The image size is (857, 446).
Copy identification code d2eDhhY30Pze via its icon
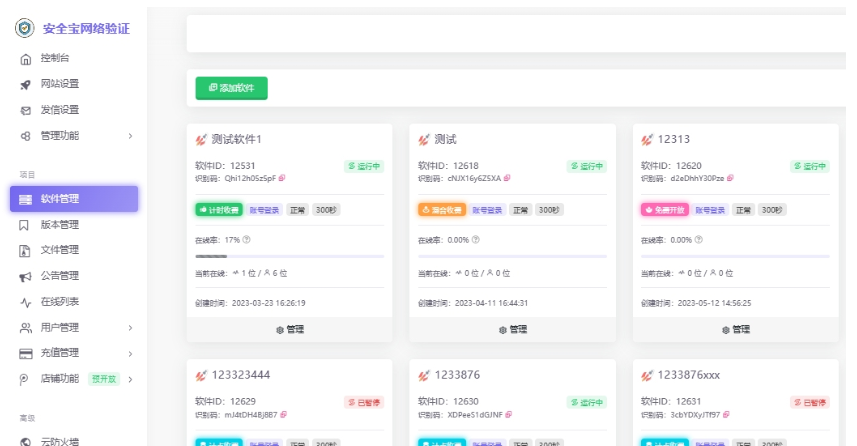[730, 179]
